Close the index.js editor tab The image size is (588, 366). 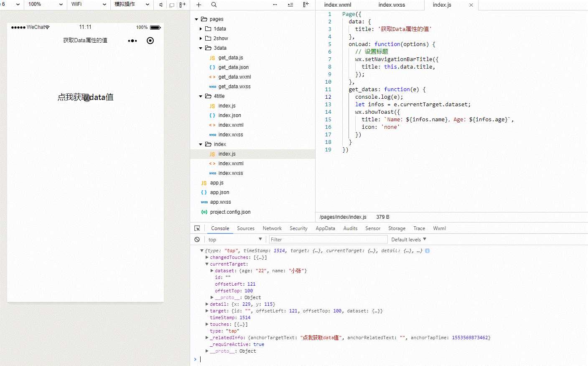pyautogui.click(x=471, y=5)
